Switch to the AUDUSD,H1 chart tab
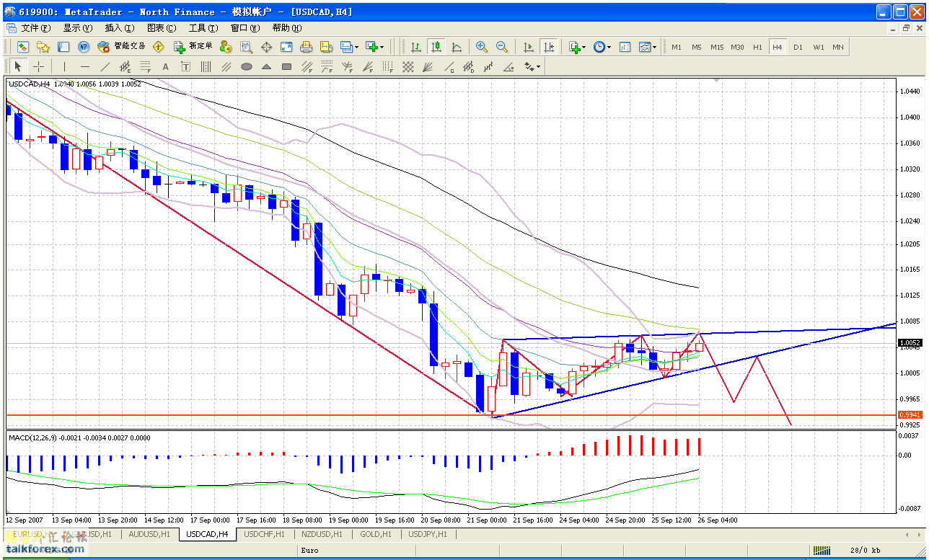This screenshot has width=929, height=560. click(149, 534)
